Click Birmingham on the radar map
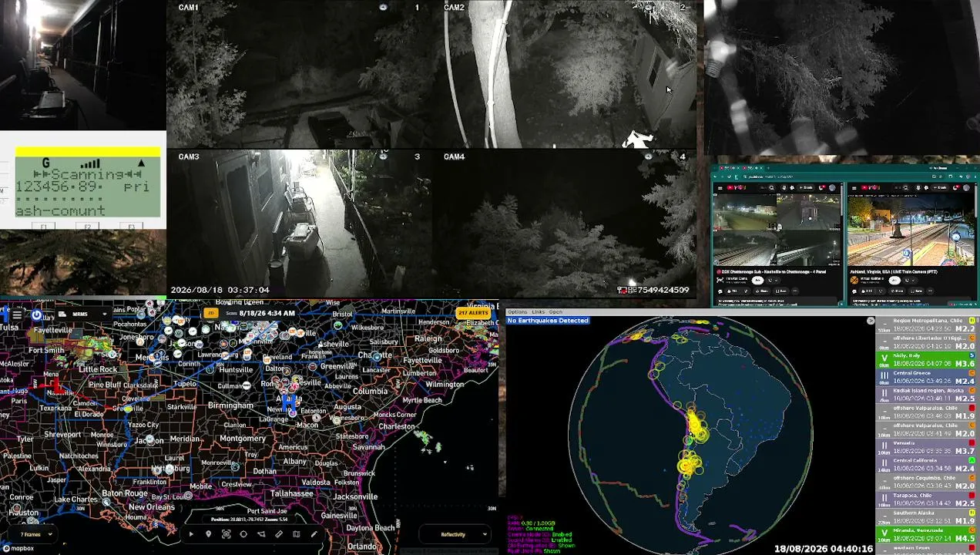This screenshot has height=555, width=980. click(230, 405)
